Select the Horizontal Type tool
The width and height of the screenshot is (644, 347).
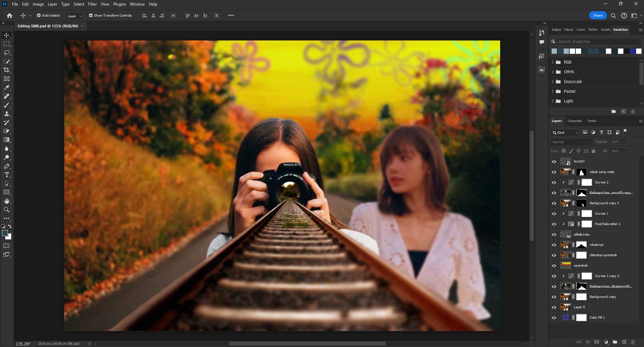(x=7, y=175)
